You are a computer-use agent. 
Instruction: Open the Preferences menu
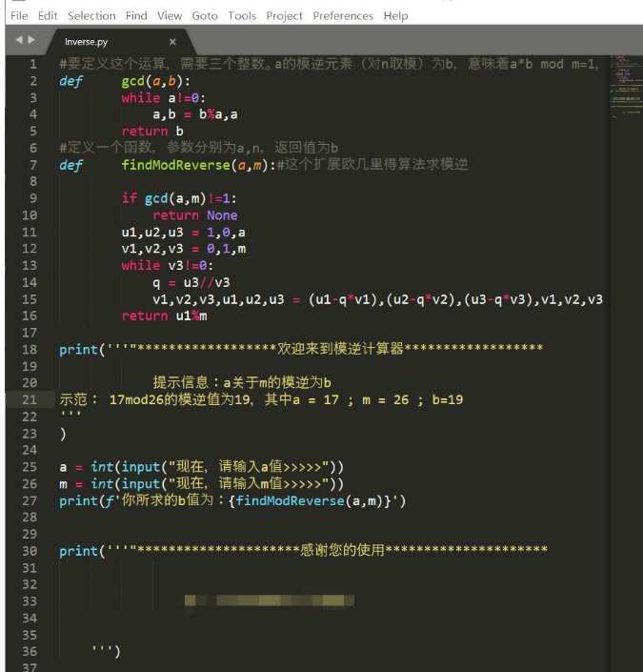point(343,16)
